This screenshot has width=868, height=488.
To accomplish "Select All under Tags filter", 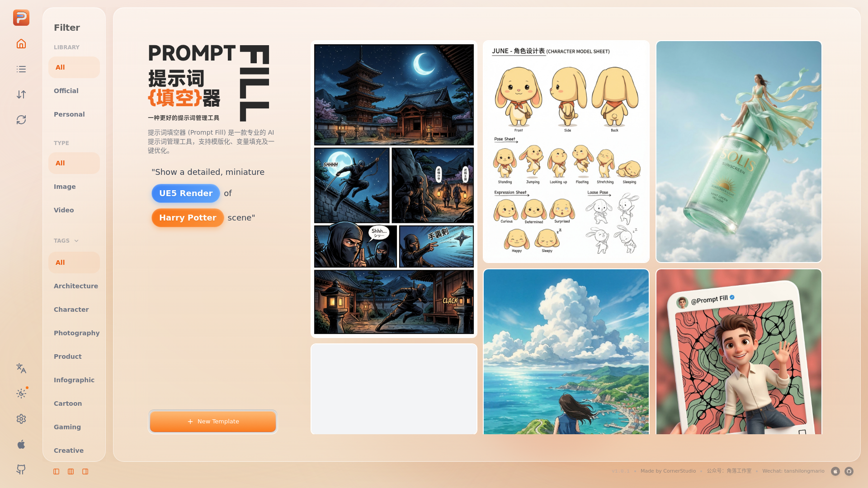I will tap(74, 263).
